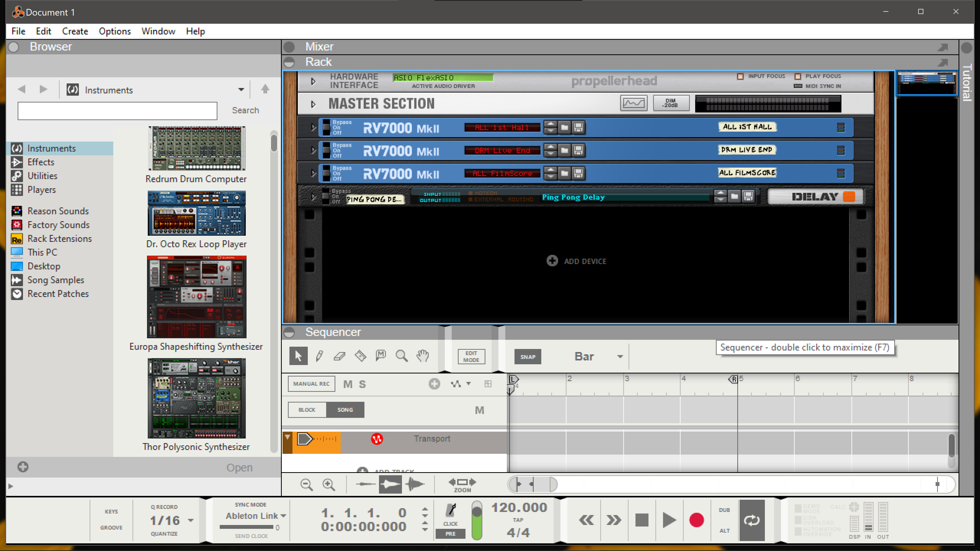Click the Stop transport button
Image resolution: width=980 pixels, height=551 pixels.
click(642, 520)
